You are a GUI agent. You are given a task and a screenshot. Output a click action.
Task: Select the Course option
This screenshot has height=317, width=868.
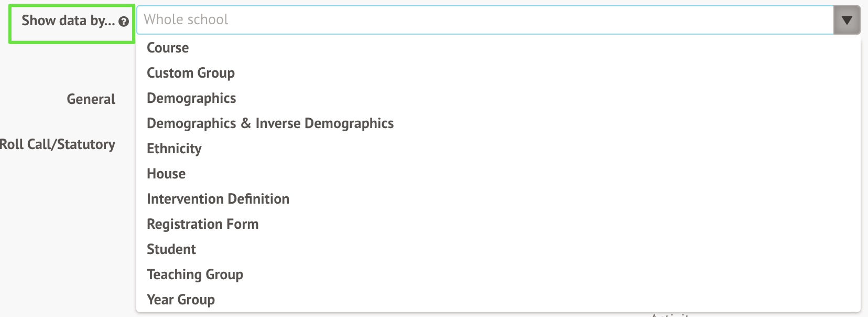[x=168, y=48]
